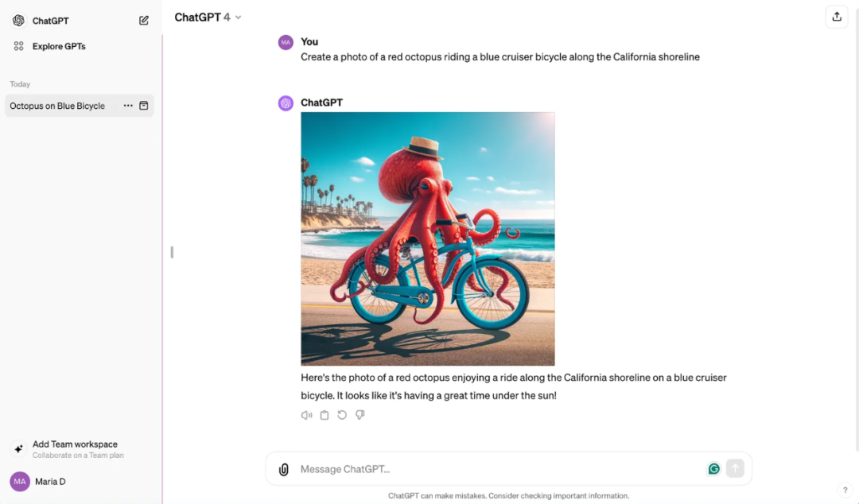Focus the Message ChatGPT input field

tap(499, 470)
